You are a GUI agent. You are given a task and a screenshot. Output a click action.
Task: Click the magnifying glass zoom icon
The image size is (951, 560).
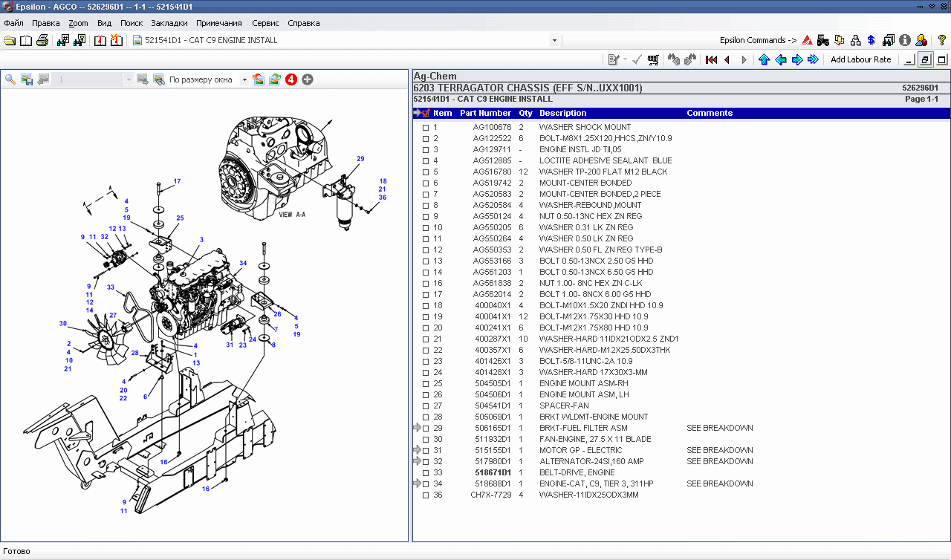click(10, 79)
